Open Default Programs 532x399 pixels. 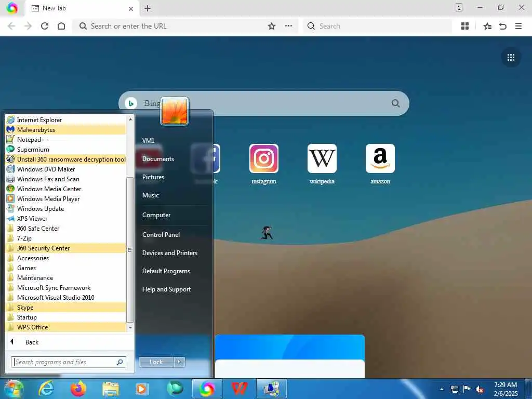click(166, 271)
